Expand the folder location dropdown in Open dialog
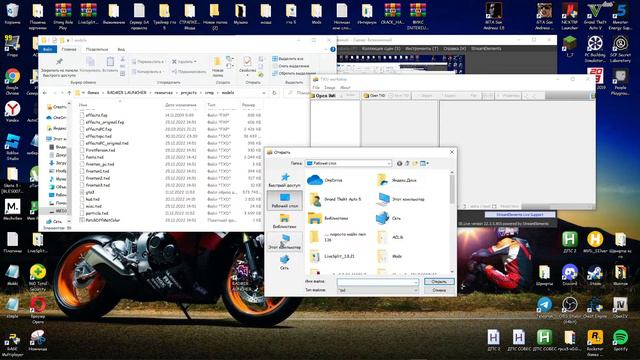Screen dimensions: 640x360 389,163
